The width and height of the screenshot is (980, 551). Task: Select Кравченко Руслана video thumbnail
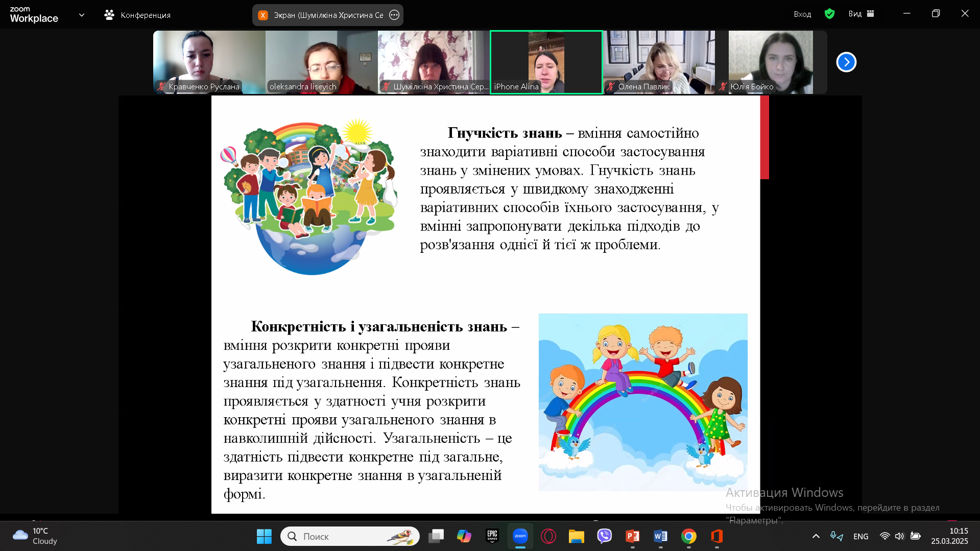point(209,62)
